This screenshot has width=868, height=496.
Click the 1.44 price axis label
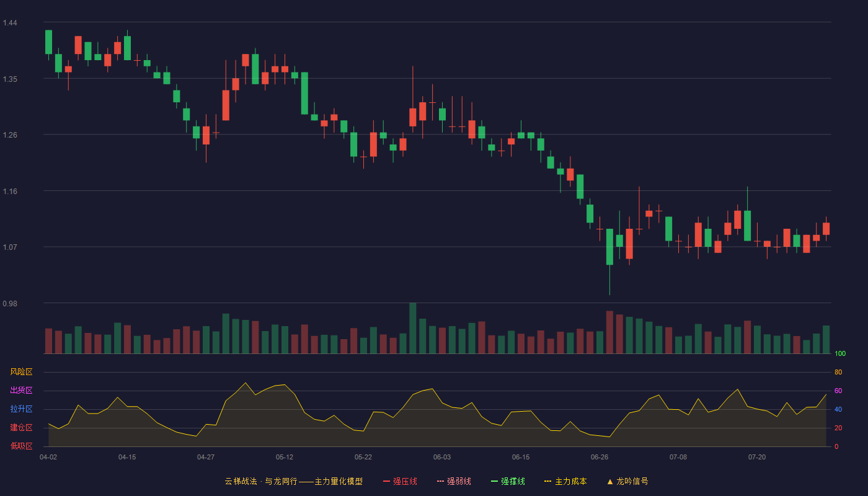pos(10,23)
